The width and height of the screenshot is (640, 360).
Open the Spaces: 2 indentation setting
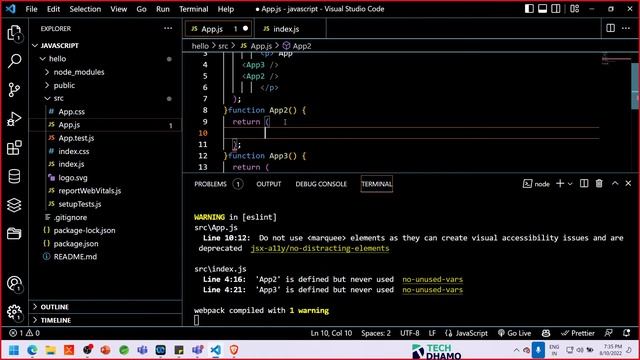coord(376,333)
